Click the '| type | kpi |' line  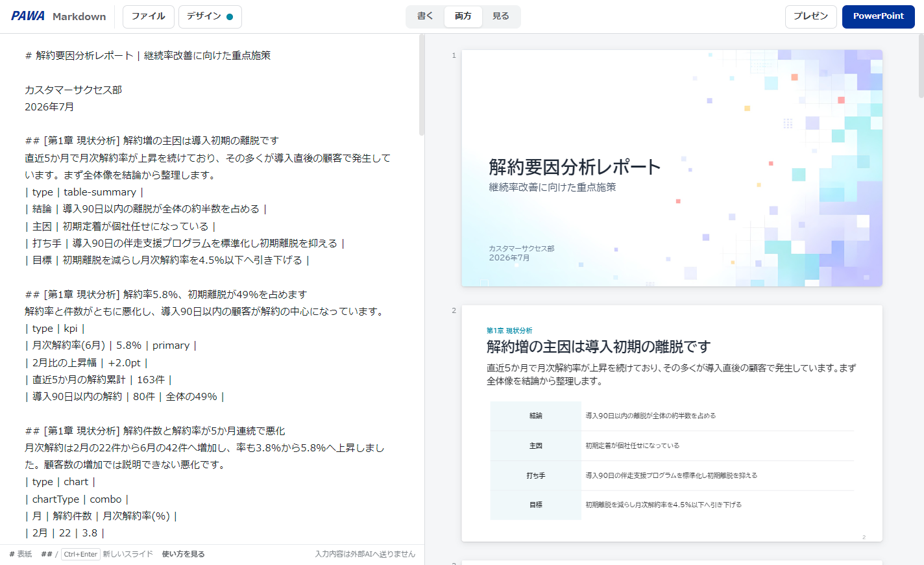coord(55,329)
